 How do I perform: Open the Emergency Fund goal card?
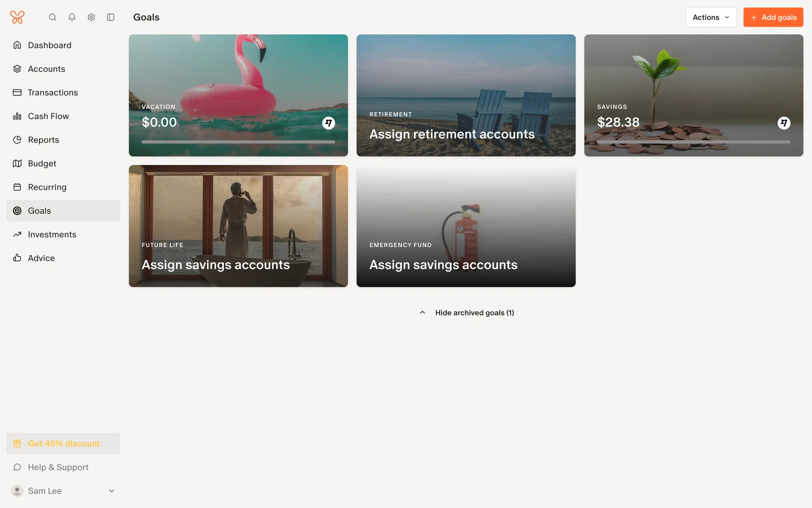click(x=466, y=226)
